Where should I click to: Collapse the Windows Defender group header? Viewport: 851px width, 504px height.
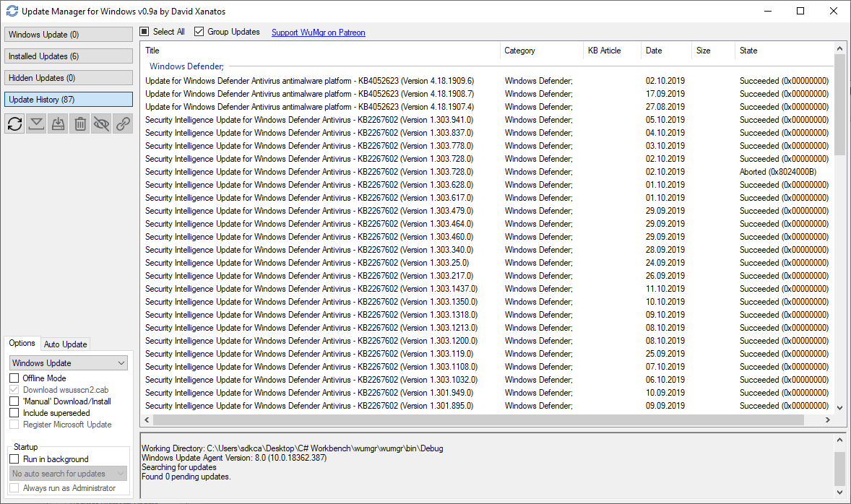pyautogui.click(x=186, y=66)
